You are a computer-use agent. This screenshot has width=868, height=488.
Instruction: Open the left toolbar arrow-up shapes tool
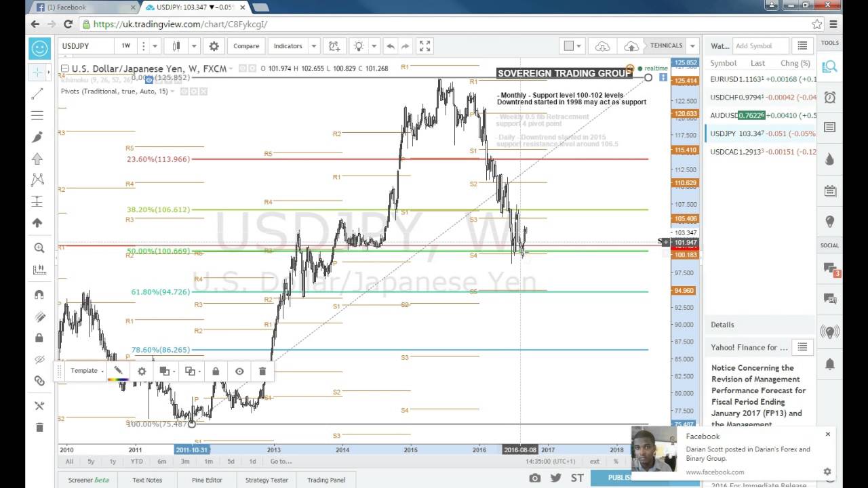[37, 159]
